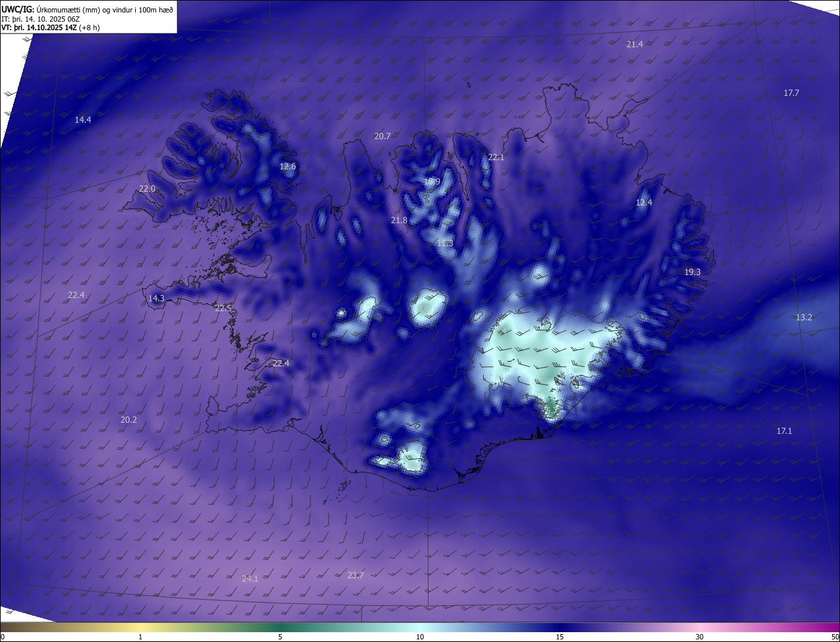Click the colorbar tick label 0
The width and height of the screenshot is (840, 642).
(x=3, y=637)
